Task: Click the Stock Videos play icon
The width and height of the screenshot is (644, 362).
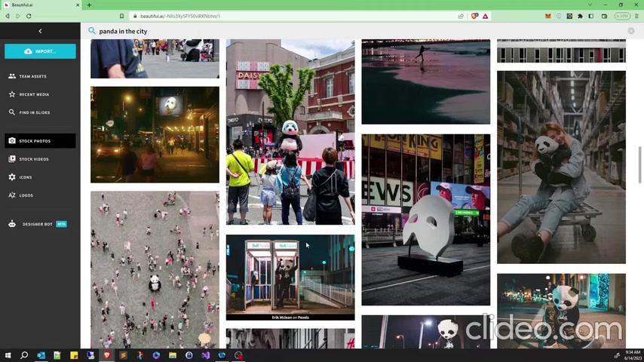Action: 12,158
